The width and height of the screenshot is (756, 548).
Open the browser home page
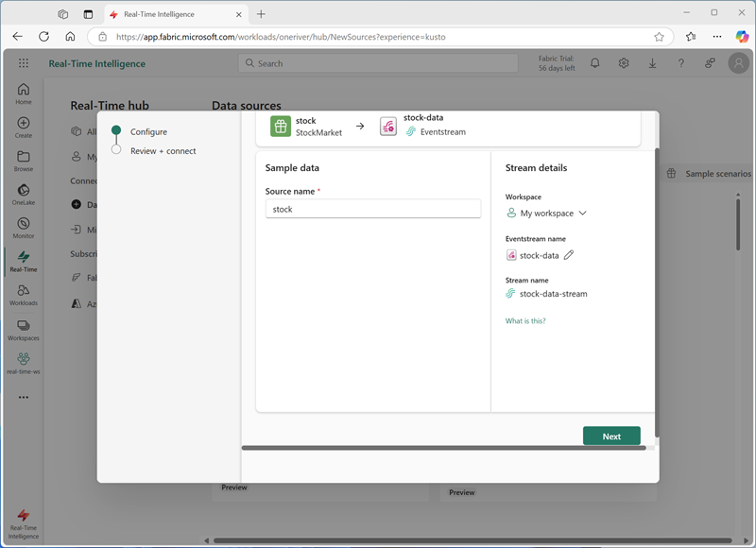70,37
